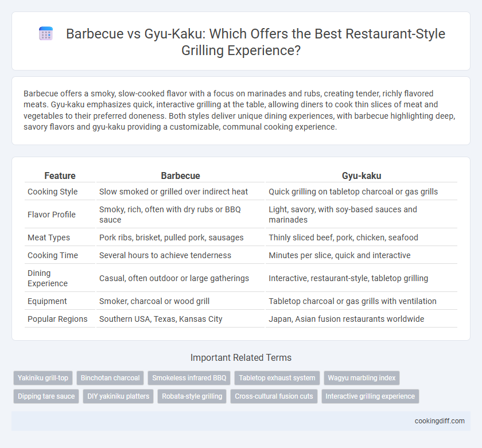
Task: Click the Feature column header
Action: coord(60,176)
